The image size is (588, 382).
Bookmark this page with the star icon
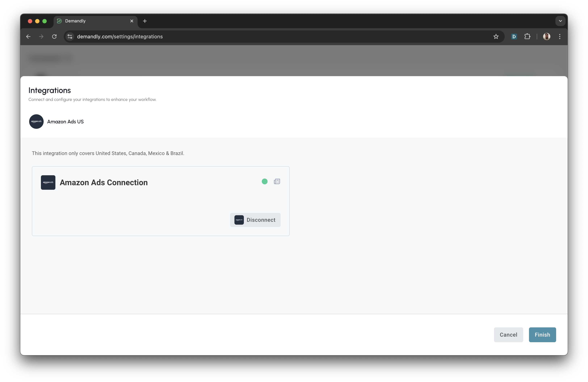click(496, 36)
